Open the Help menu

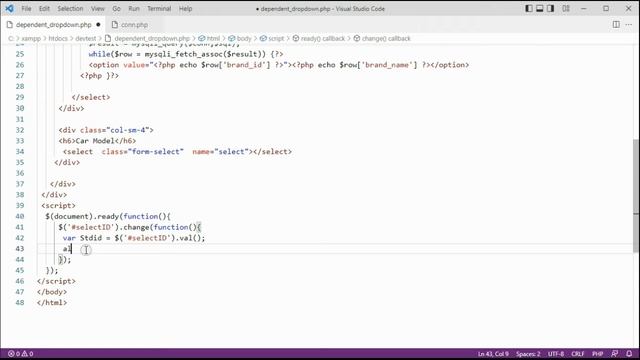(x=185, y=9)
